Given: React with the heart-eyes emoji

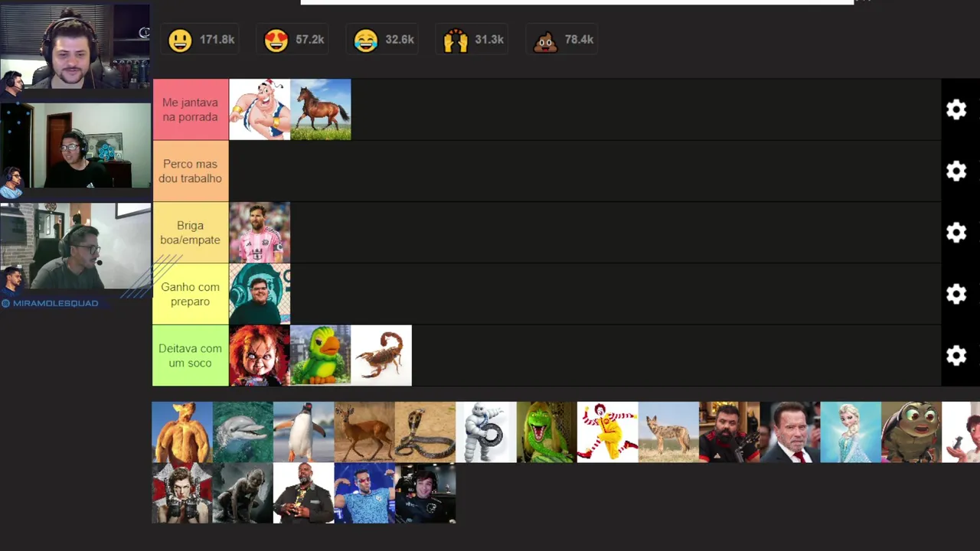Looking at the screenshot, I should pyautogui.click(x=276, y=40).
